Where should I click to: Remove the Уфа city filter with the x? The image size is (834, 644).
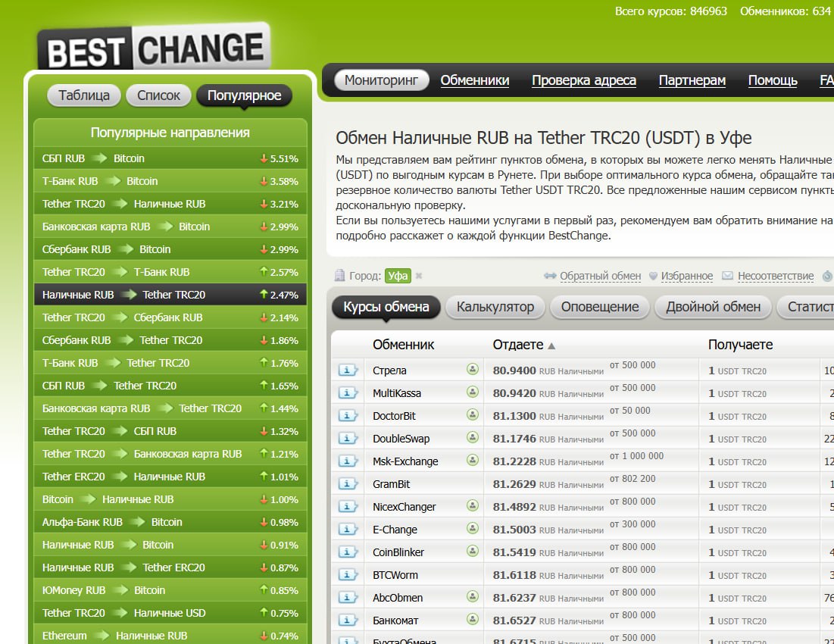coord(419,277)
